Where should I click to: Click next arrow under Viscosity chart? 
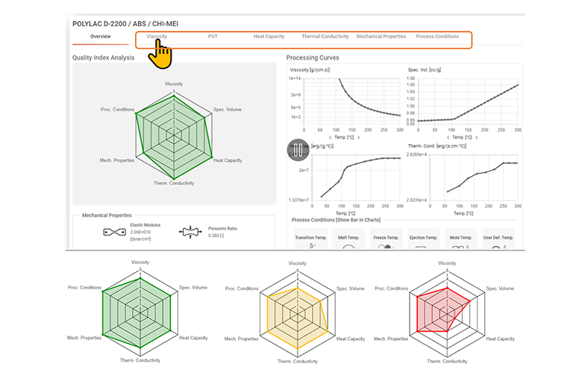(358, 137)
